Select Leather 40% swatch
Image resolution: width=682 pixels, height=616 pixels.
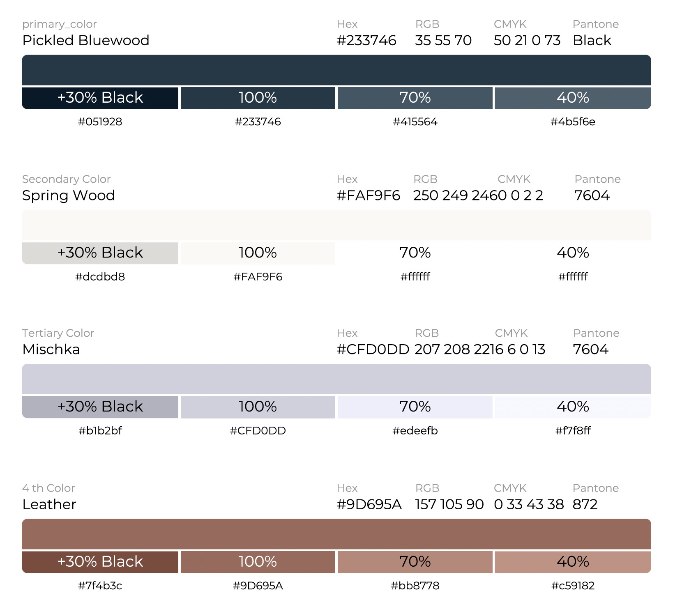click(x=573, y=562)
